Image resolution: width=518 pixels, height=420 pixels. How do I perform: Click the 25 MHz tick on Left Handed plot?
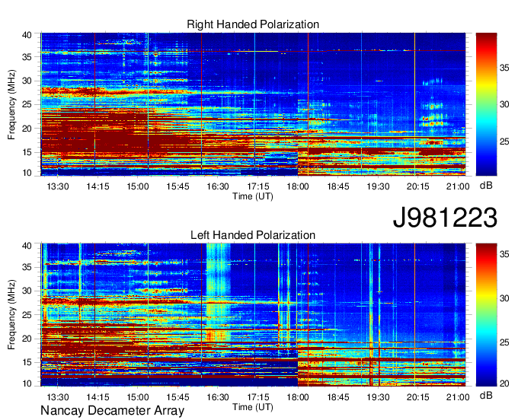pyautogui.click(x=27, y=315)
